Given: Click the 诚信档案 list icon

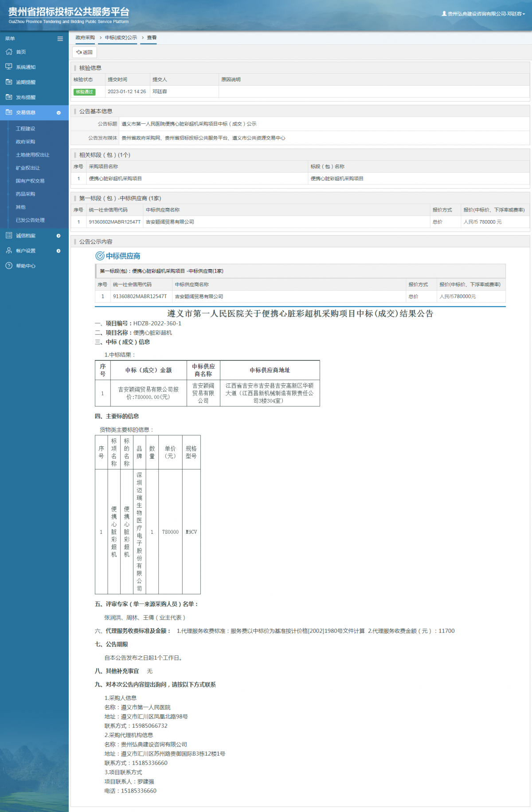Looking at the screenshot, I should (9, 235).
